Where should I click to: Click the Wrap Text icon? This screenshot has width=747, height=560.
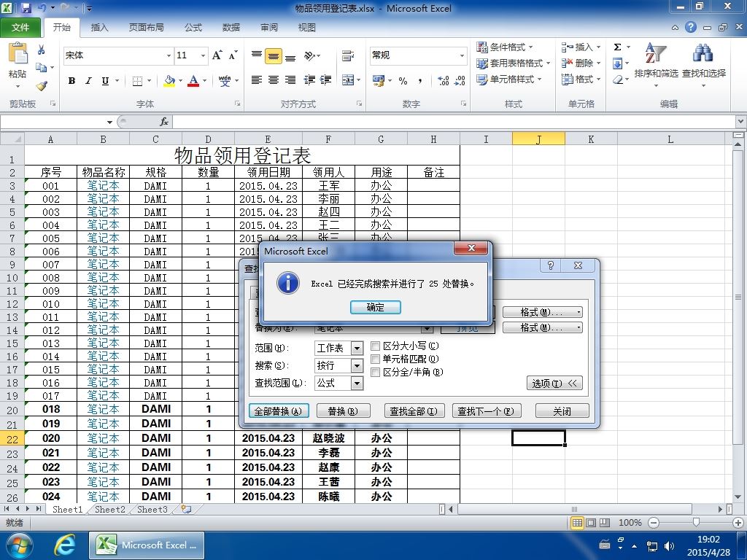click(x=348, y=55)
